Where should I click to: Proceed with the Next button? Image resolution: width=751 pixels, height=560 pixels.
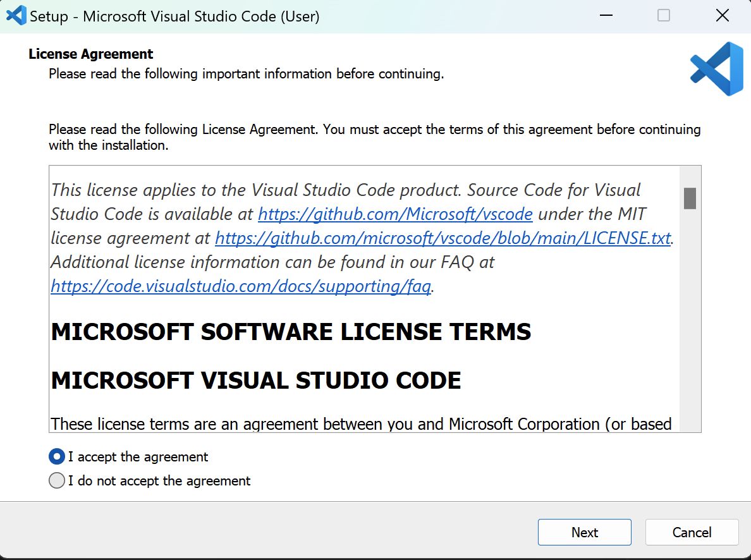point(584,532)
